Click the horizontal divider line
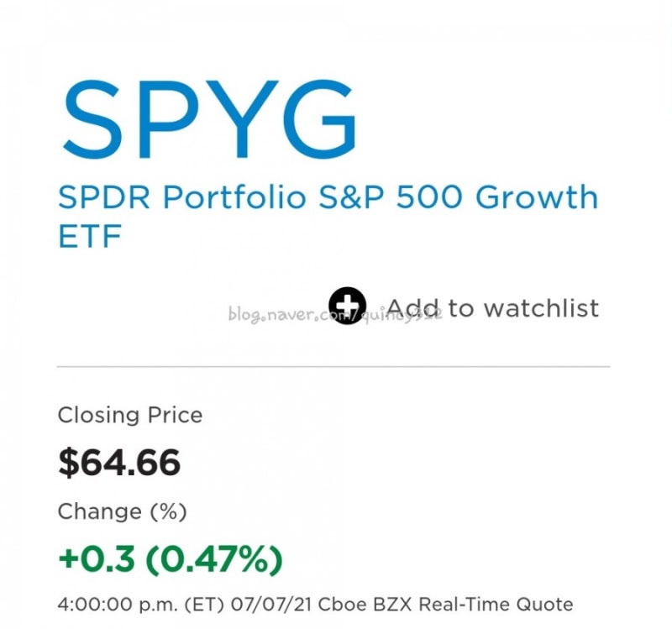The image size is (672, 629). point(336,366)
